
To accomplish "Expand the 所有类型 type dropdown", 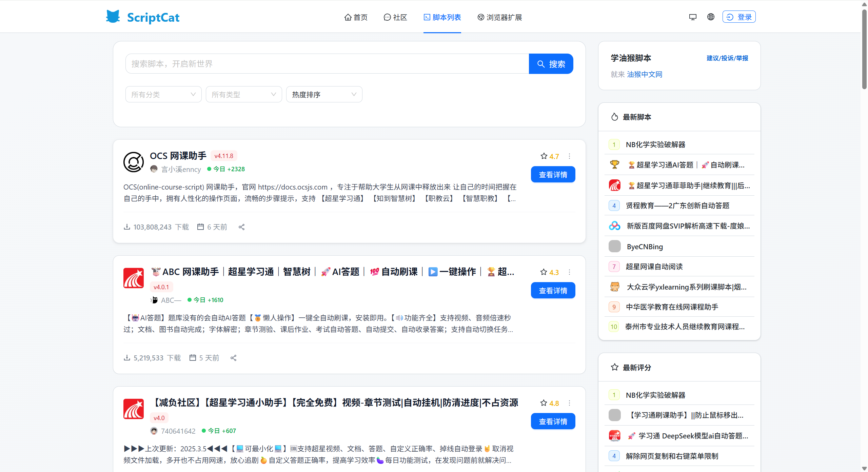I will (x=244, y=94).
